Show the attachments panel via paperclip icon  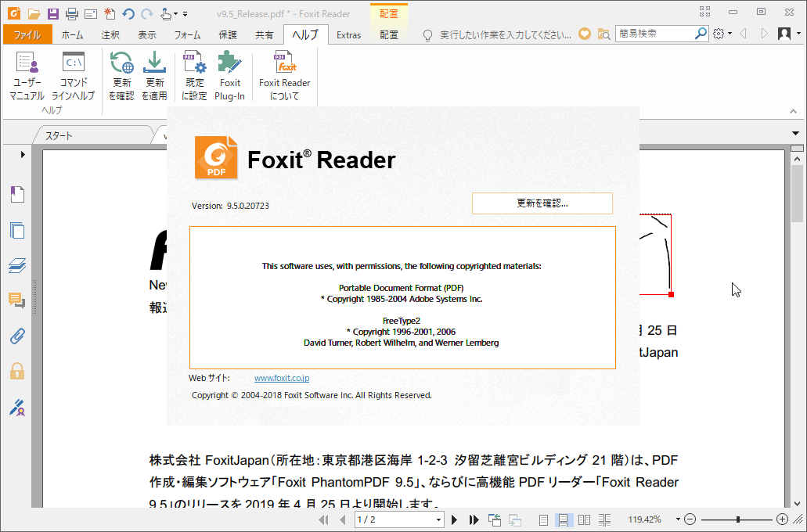[x=16, y=336]
